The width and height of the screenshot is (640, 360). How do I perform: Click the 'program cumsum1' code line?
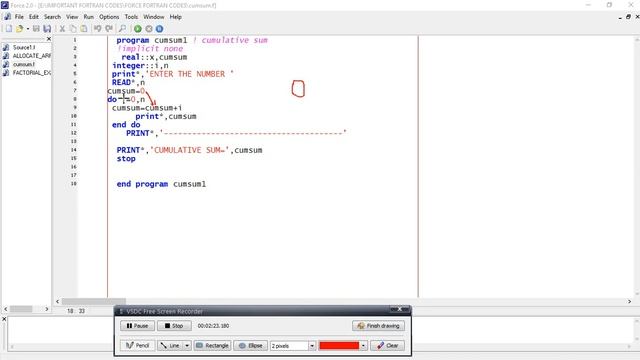click(152, 40)
